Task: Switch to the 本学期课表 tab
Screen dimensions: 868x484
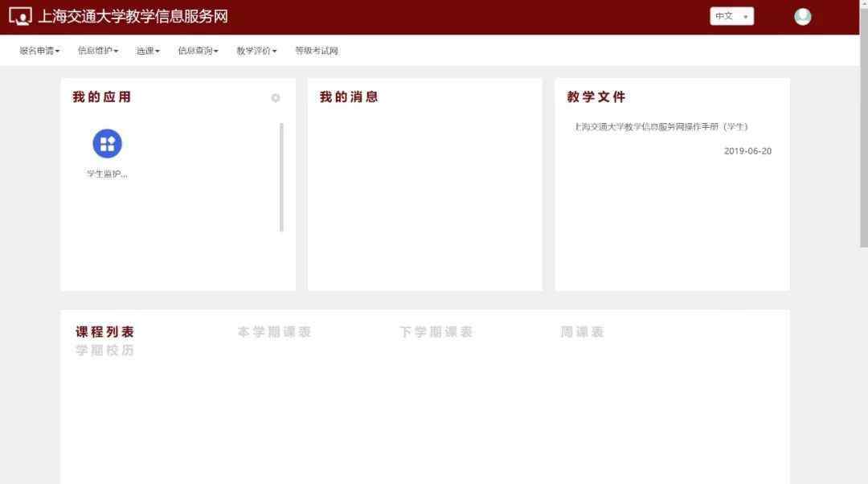Action: [274, 332]
